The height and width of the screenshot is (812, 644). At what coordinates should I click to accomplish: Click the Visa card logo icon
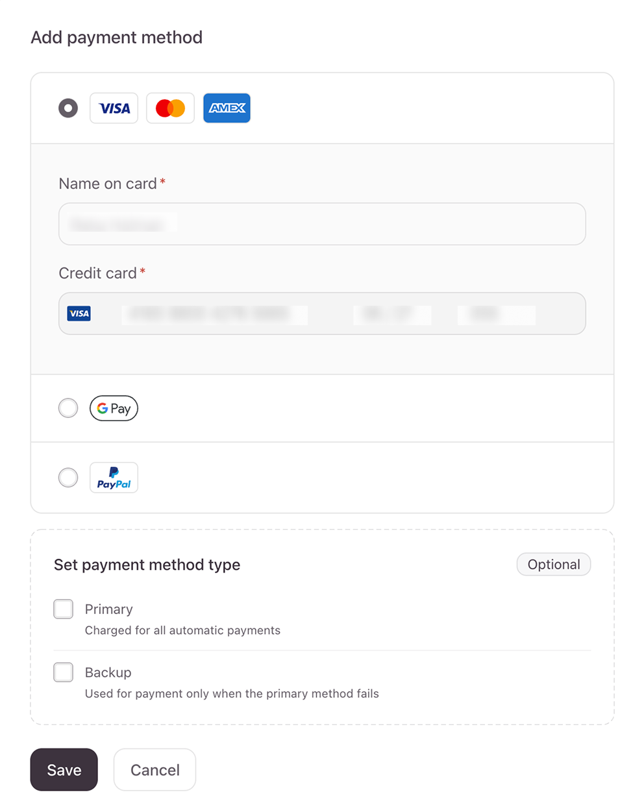coord(114,108)
